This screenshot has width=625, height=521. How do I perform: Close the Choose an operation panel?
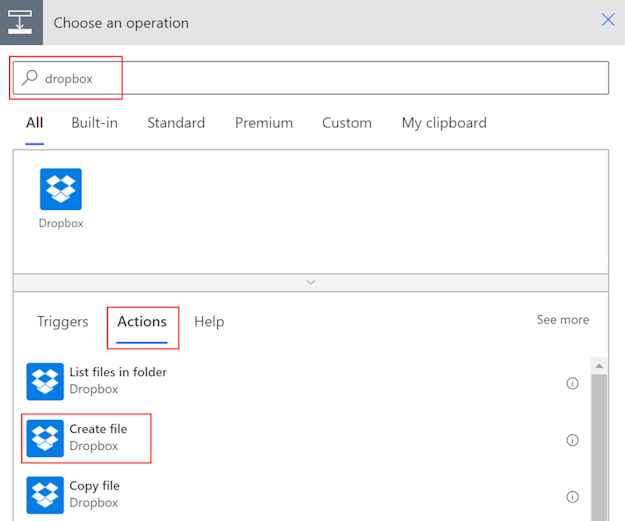coord(608,19)
